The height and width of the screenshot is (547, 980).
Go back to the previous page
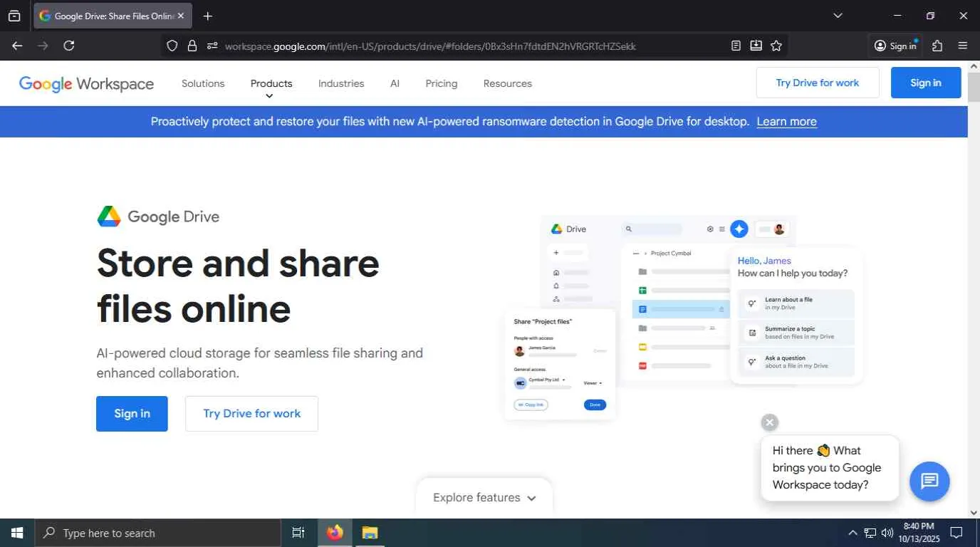(x=17, y=46)
